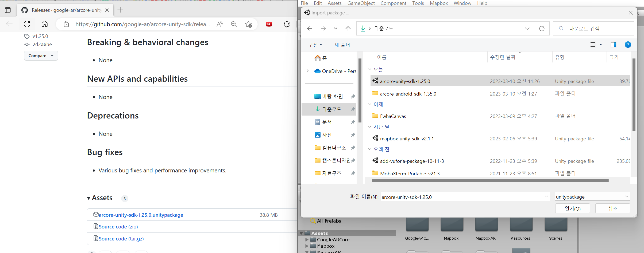Click 열기(O) to open the package

coord(572,208)
